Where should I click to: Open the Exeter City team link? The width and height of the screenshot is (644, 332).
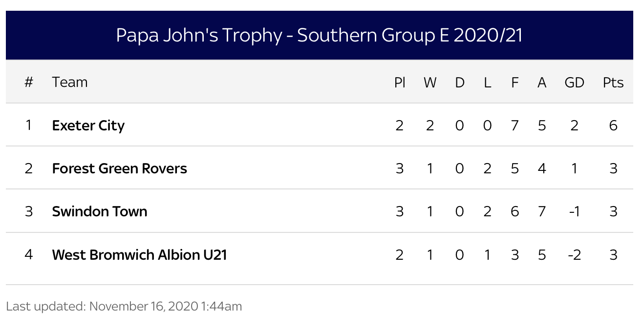coord(88,125)
